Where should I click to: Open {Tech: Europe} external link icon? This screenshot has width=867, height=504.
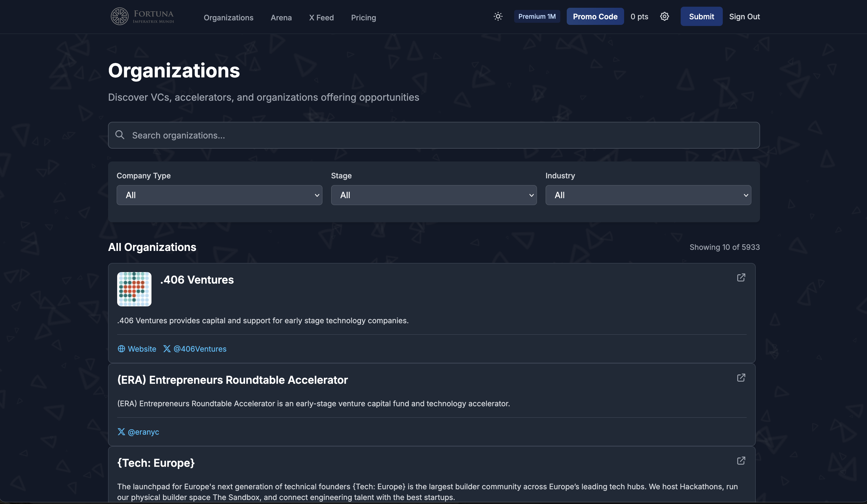click(x=741, y=461)
